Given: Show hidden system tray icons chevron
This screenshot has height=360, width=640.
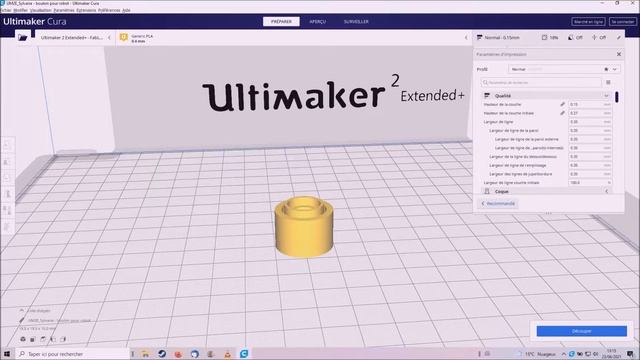Looking at the screenshot, I should (x=564, y=354).
